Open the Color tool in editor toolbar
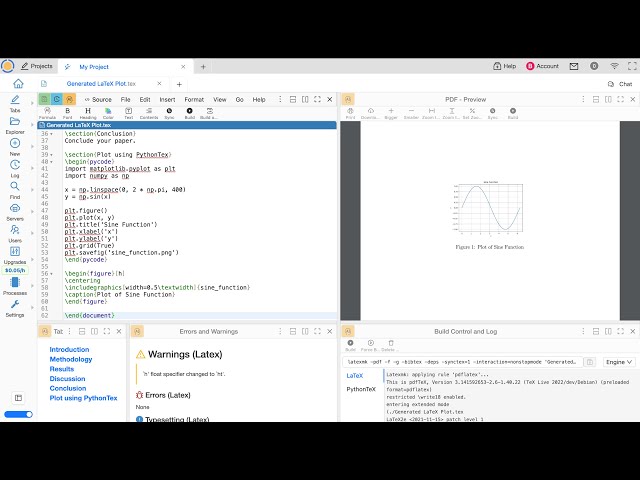 (108, 113)
